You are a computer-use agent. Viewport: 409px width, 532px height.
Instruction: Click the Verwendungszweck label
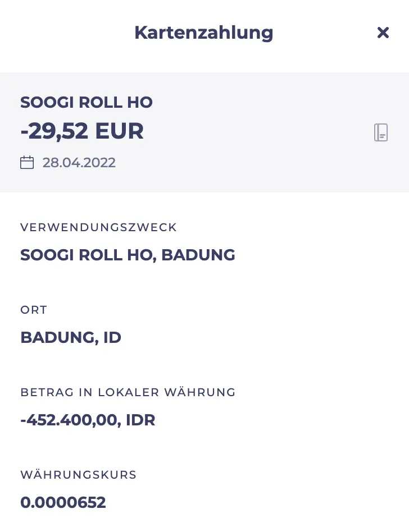(99, 227)
